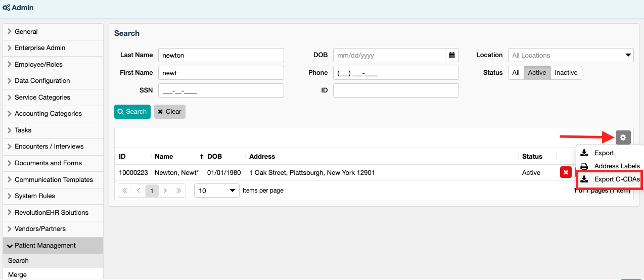Expand the Enterprise Admin section
The image size is (644, 280).
coord(40,48)
